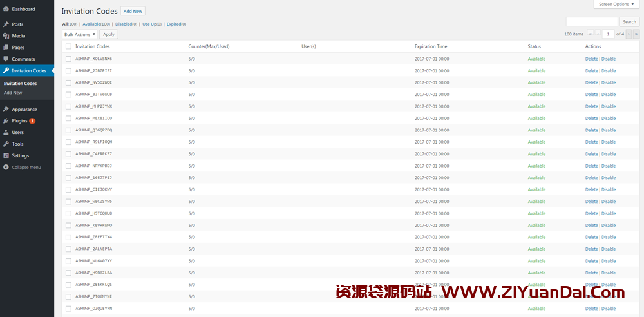The image size is (644, 317).
Task: Click Available status of ASHUWP_H9RAZLBA
Action: [536, 273]
